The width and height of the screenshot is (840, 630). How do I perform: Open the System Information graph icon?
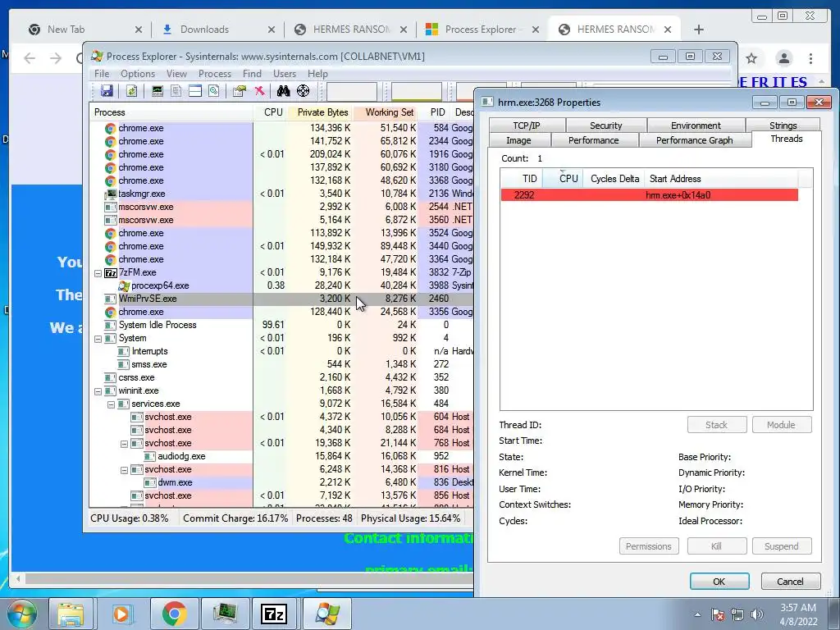point(157,90)
